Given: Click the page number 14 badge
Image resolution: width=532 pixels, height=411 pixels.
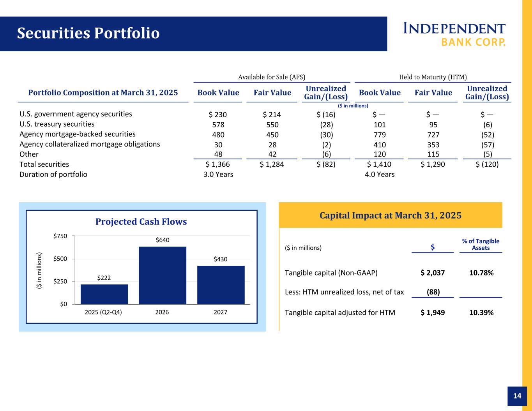Looking at the screenshot, I should point(517,396).
